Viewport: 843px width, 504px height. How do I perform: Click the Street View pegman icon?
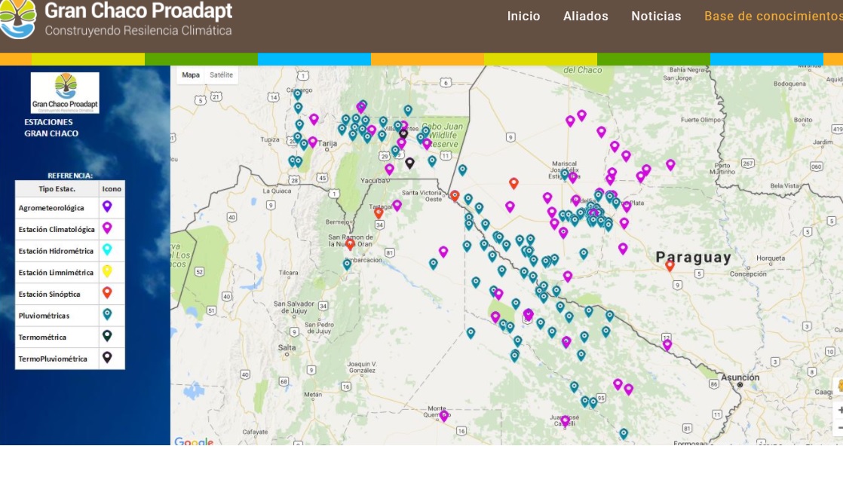click(x=839, y=386)
